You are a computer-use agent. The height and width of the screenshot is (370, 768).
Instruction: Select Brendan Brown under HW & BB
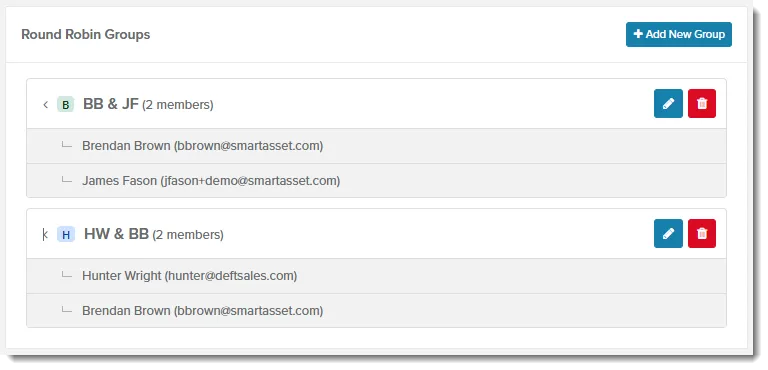[376, 311]
